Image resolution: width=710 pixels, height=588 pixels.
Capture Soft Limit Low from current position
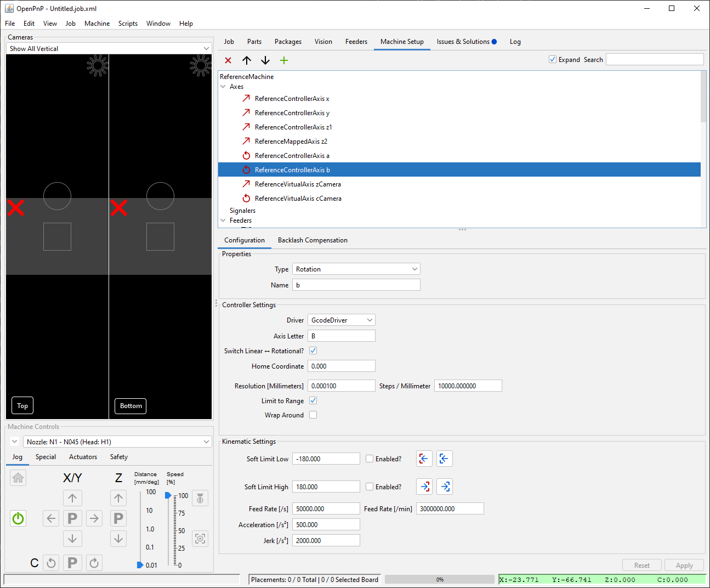pos(424,459)
